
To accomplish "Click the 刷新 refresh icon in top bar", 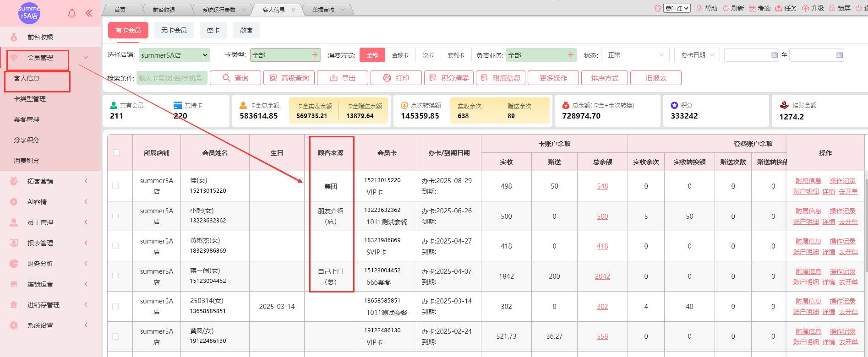I will pos(726,8).
